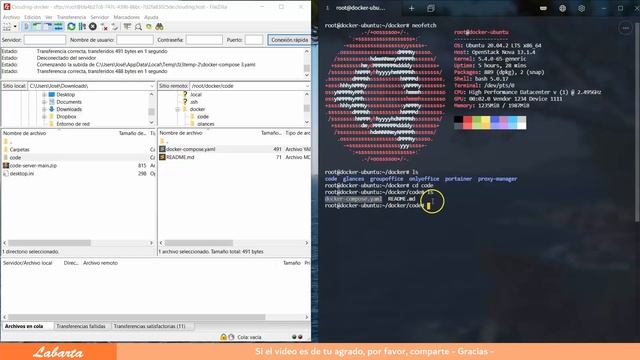Open the Ver menu

pos(49,17)
